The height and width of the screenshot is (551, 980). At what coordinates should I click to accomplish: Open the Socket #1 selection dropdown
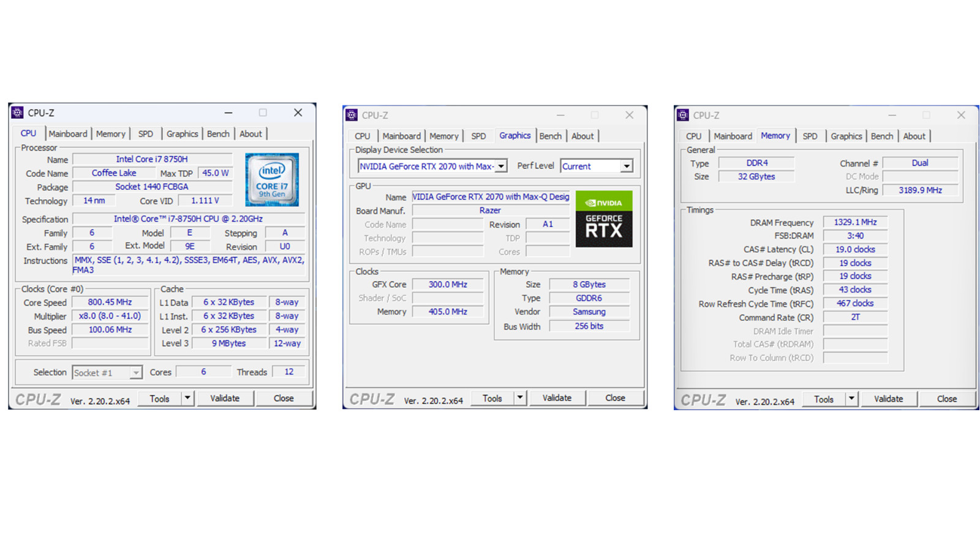tap(136, 372)
